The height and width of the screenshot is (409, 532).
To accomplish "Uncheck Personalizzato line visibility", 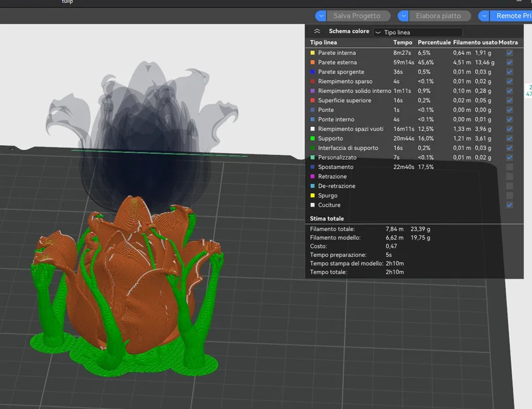I will pyautogui.click(x=509, y=158).
